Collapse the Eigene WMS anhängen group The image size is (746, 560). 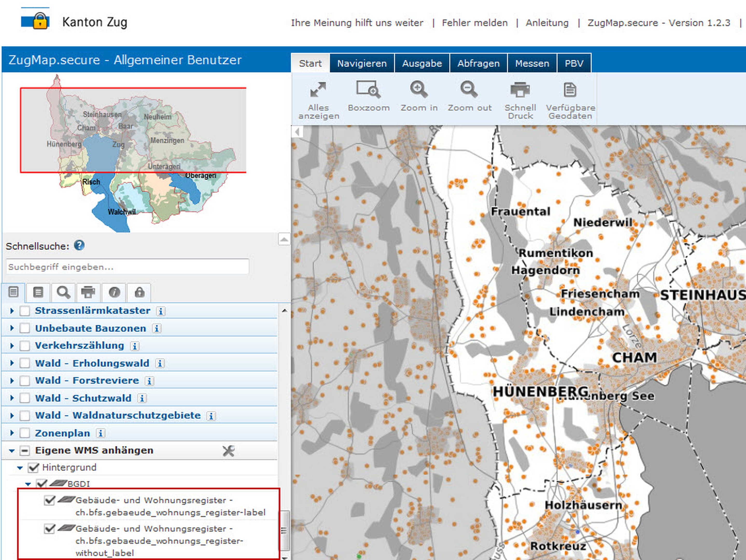pyautogui.click(x=12, y=451)
